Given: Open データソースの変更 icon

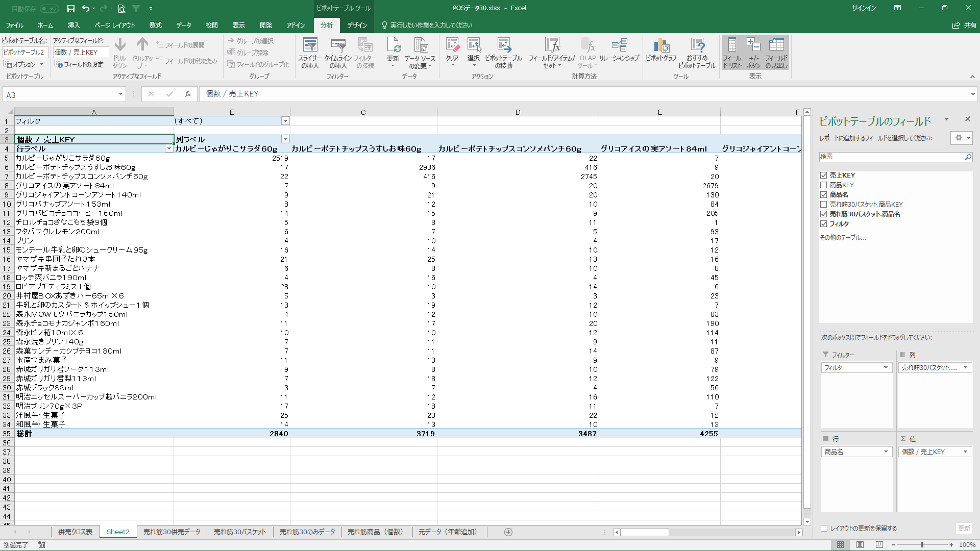Looking at the screenshot, I should pyautogui.click(x=420, y=53).
